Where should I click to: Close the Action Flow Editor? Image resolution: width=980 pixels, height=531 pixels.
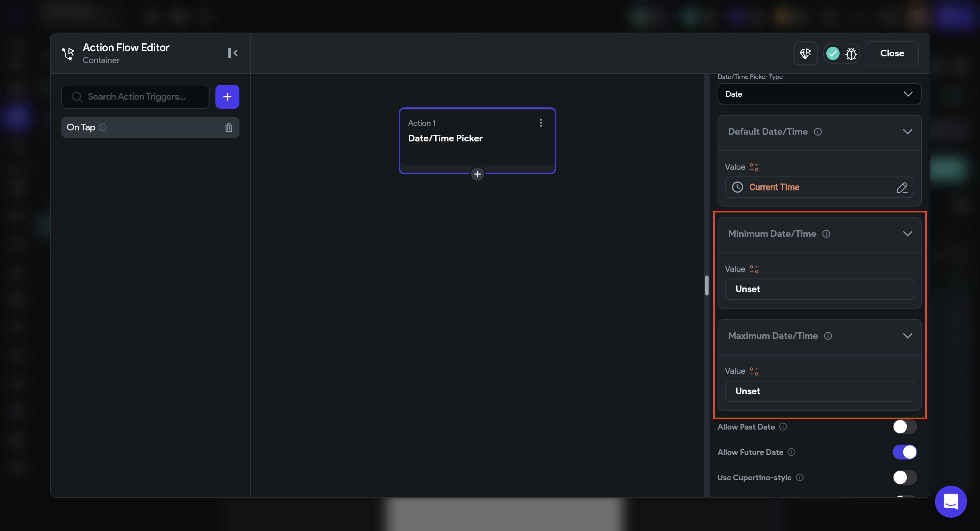tap(892, 53)
